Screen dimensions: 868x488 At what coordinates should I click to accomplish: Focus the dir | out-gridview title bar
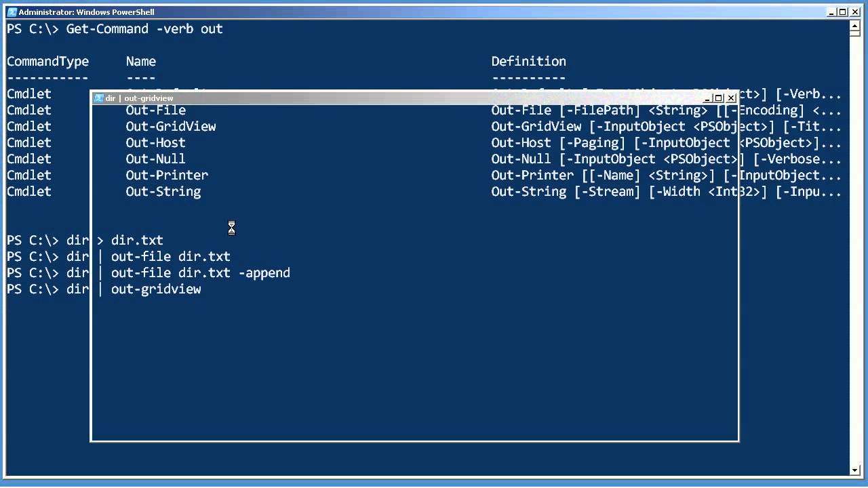407,98
